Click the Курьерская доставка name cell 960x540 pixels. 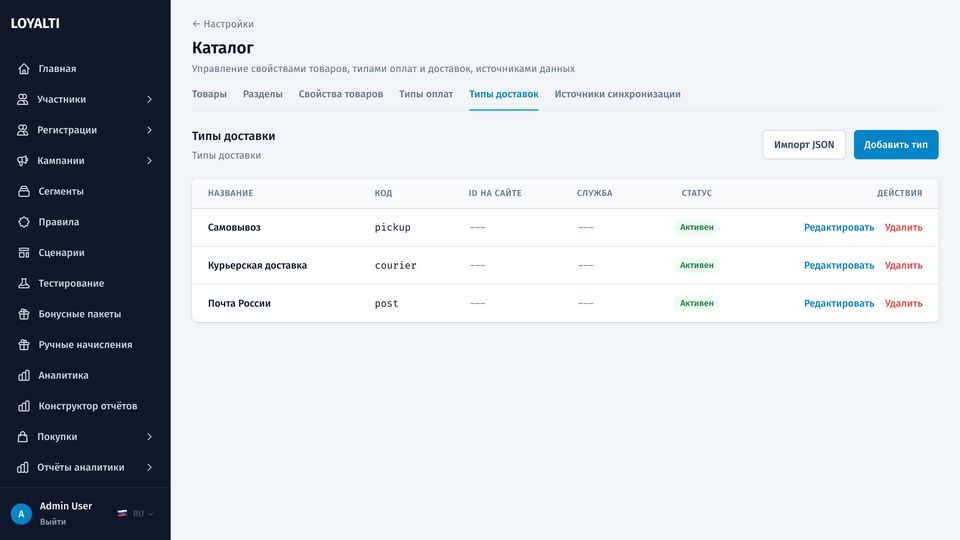coord(257,265)
